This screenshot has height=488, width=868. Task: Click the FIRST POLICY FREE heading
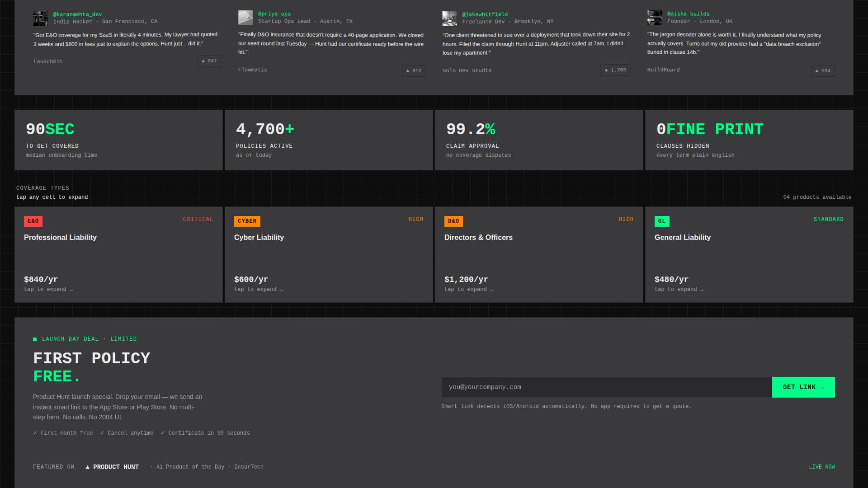pyautogui.click(x=92, y=367)
